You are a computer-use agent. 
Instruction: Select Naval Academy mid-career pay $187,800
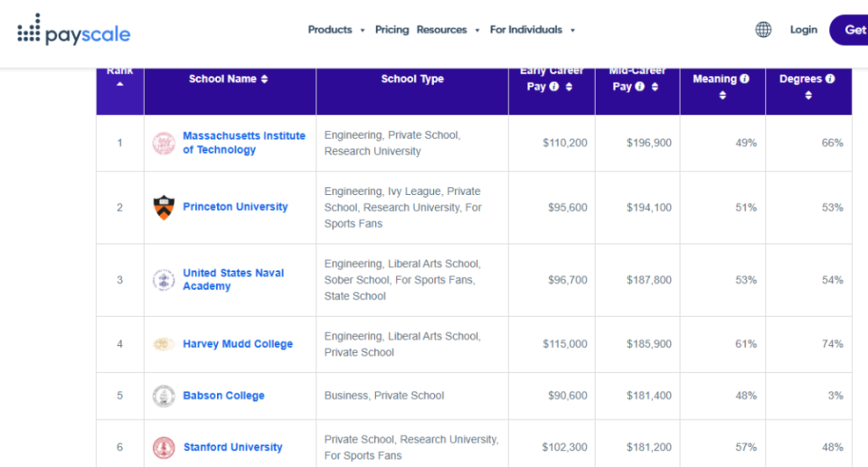[649, 280]
